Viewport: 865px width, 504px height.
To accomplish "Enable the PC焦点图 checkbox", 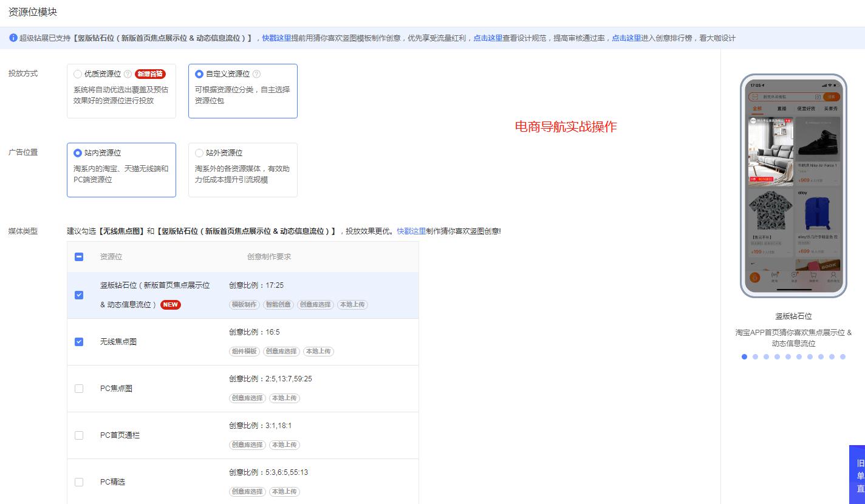I will point(78,389).
